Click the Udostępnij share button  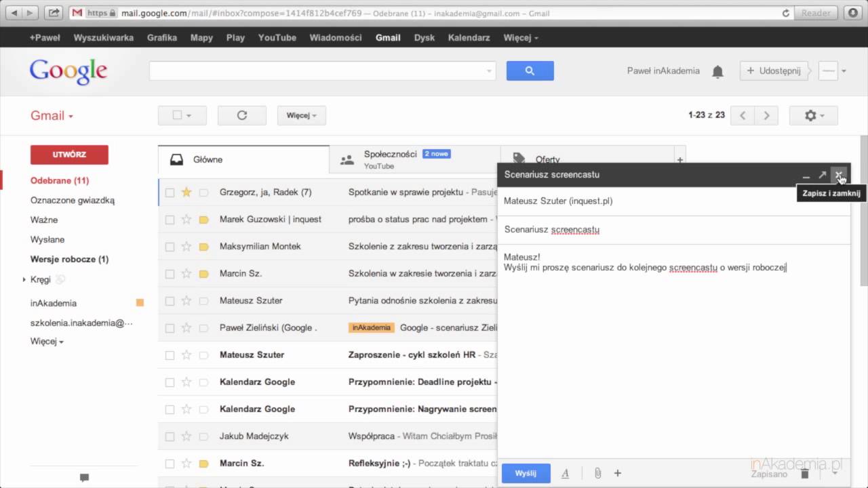[x=774, y=70]
